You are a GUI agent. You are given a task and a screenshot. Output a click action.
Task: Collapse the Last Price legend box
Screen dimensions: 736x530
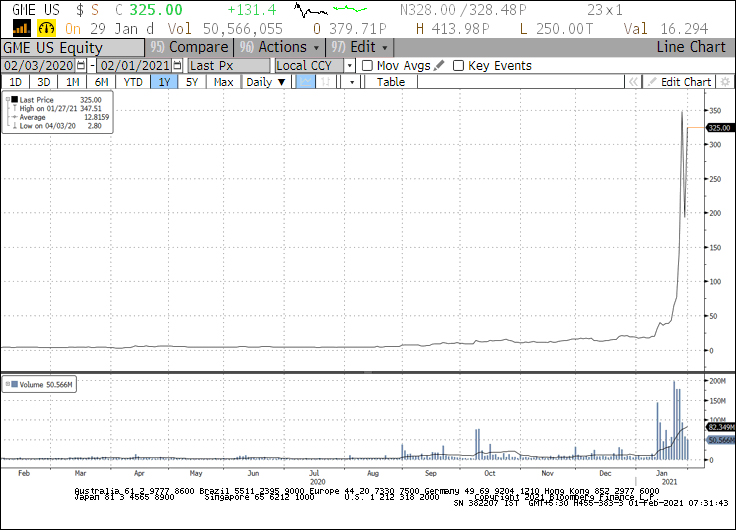(8, 100)
